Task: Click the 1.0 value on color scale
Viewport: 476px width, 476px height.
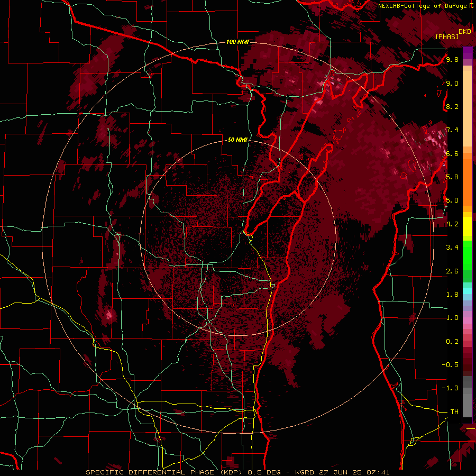Action: coord(452,318)
